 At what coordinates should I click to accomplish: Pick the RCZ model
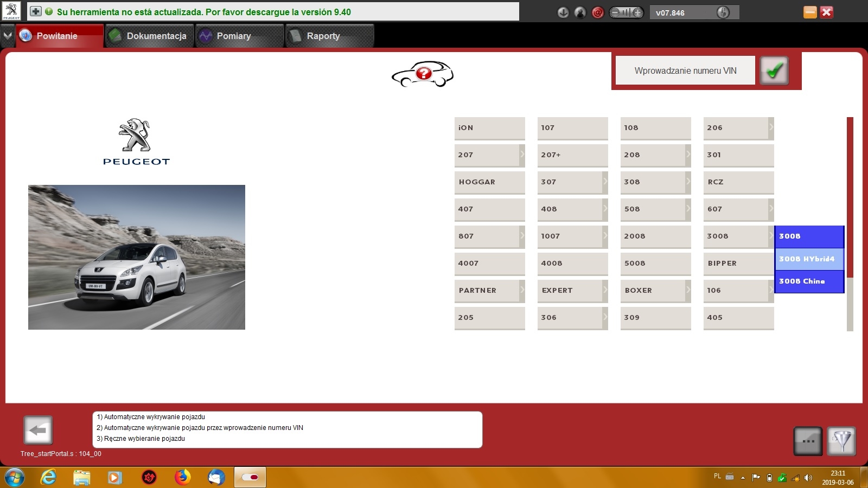pos(739,182)
